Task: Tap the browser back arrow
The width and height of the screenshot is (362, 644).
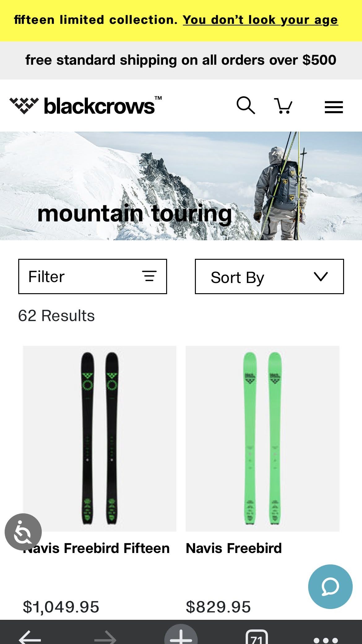Action: click(30, 638)
